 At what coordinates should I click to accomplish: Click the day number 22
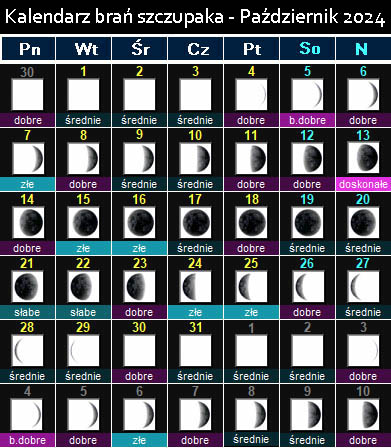click(83, 263)
